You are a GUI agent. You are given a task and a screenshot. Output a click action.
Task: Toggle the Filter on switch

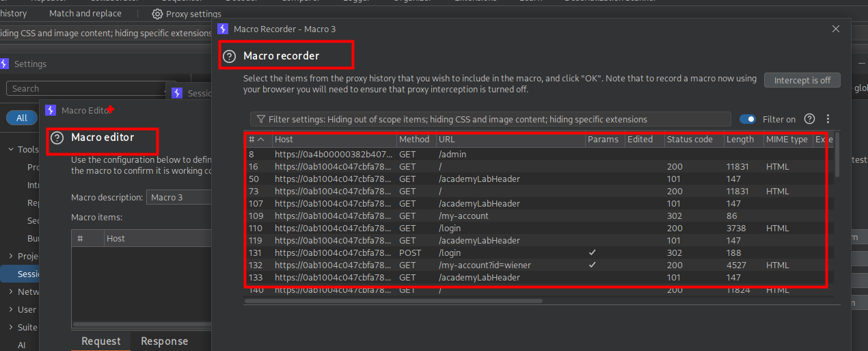[748, 119]
